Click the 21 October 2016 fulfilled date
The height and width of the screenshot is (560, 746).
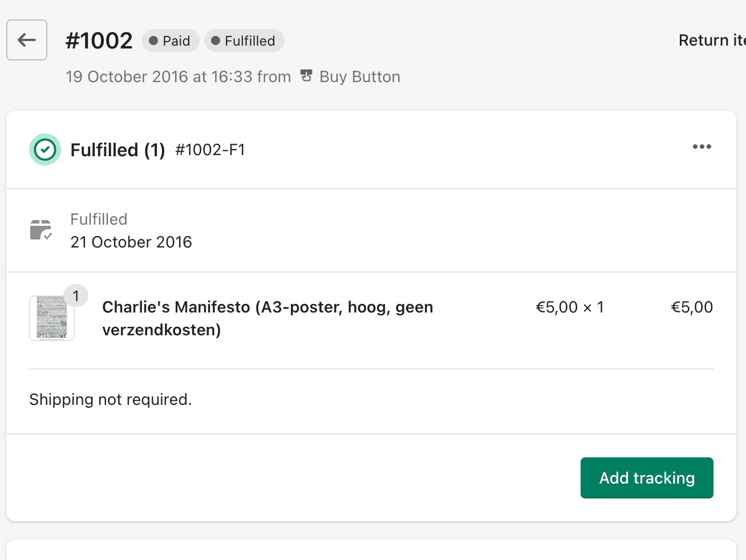131,242
